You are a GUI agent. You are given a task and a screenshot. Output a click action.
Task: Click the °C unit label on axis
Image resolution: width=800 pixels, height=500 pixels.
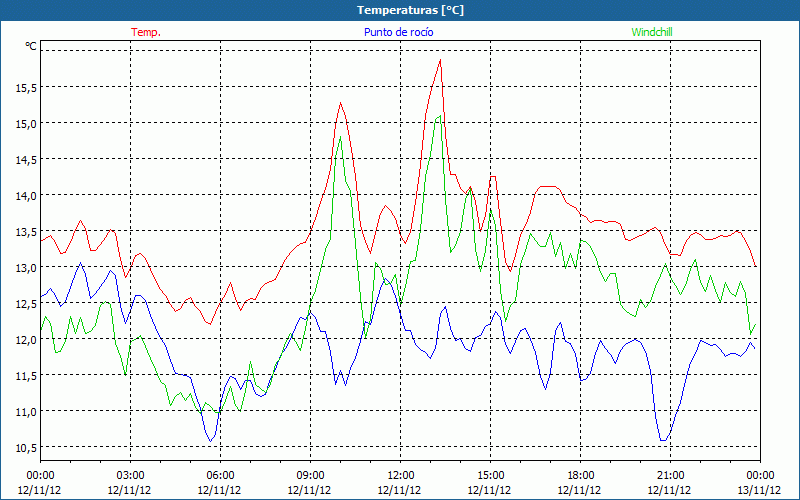[31, 46]
